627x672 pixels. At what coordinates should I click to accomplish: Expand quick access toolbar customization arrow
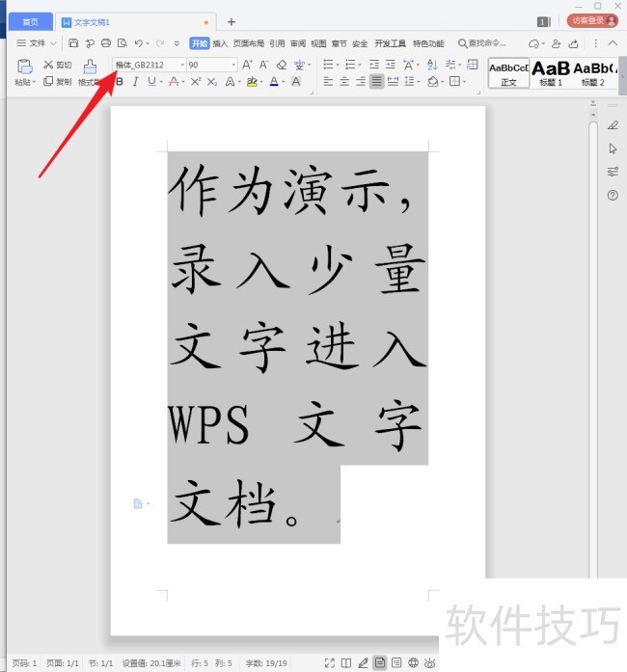point(177,43)
